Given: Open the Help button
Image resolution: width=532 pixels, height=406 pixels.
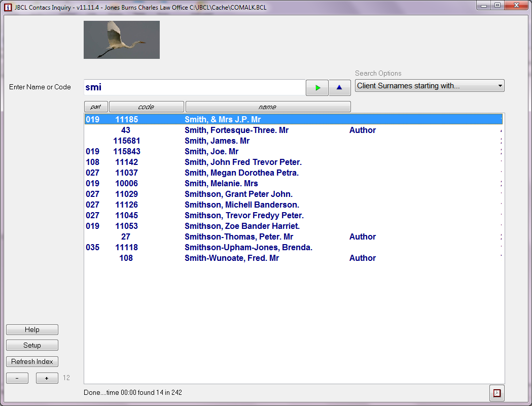Looking at the screenshot, I should [x=32, y=330].
